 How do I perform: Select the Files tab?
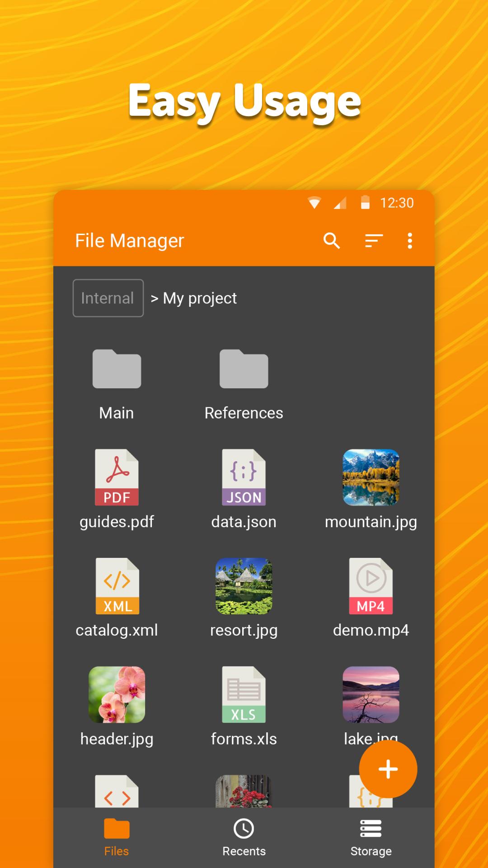pyautogui.click(x=117, y=837)
